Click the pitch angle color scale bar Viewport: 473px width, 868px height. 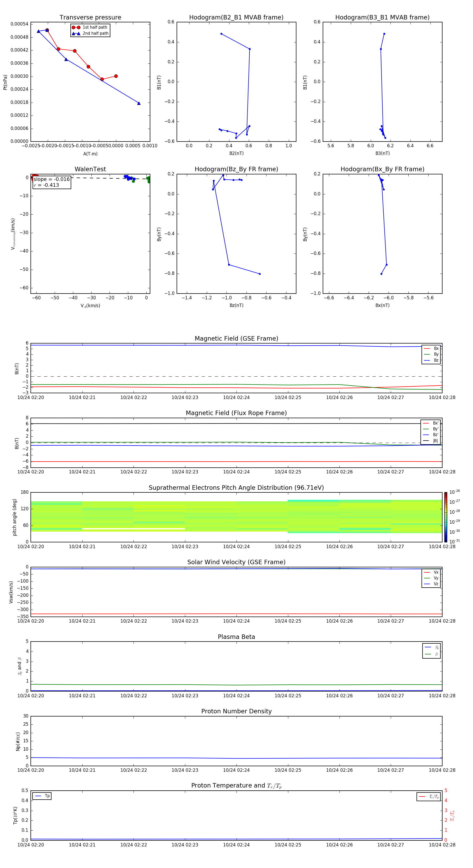(x=445, y=517)
